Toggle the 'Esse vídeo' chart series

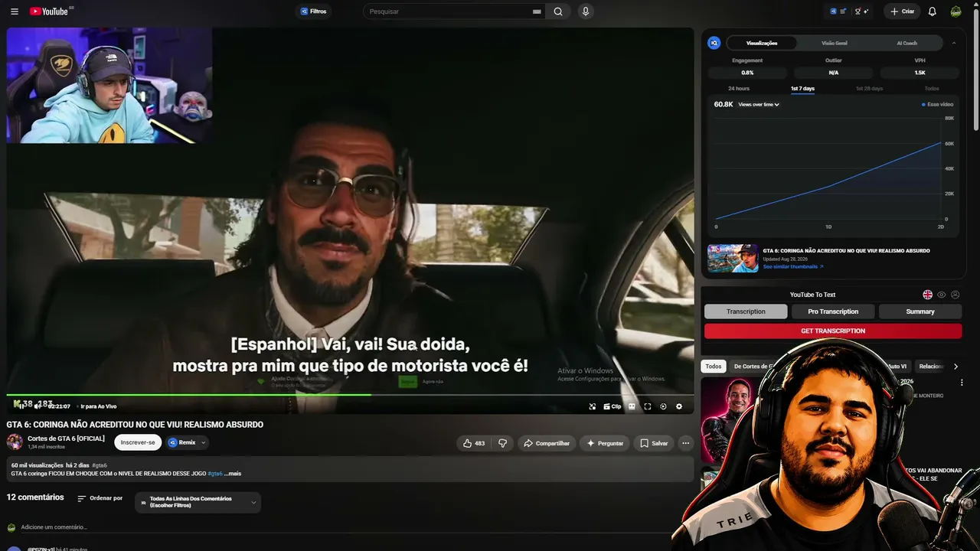tap(938, 104)
